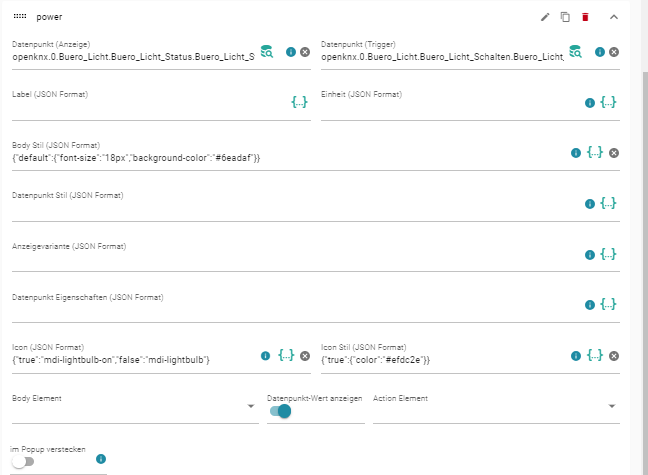Open JSON editor for Body Stil
Screen dimensions: 648x475
click(595, 153)
